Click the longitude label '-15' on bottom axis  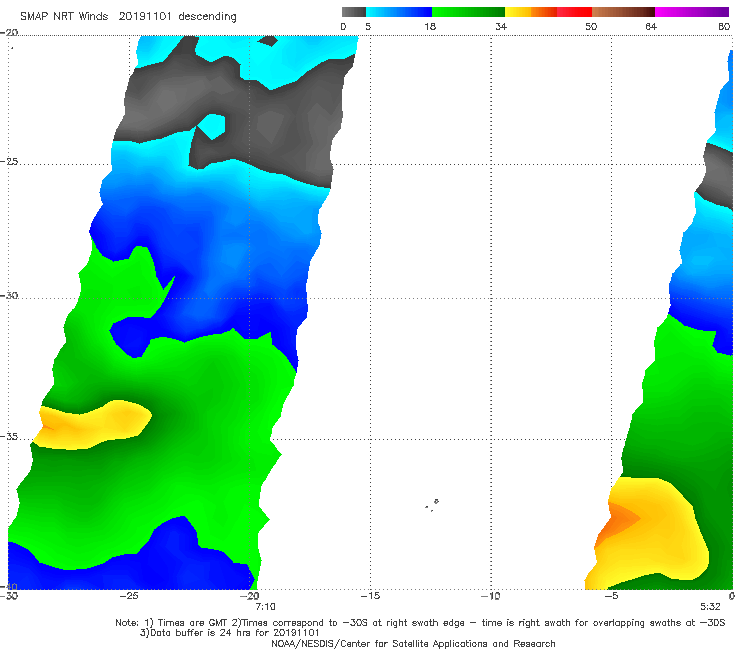[370, 596]
